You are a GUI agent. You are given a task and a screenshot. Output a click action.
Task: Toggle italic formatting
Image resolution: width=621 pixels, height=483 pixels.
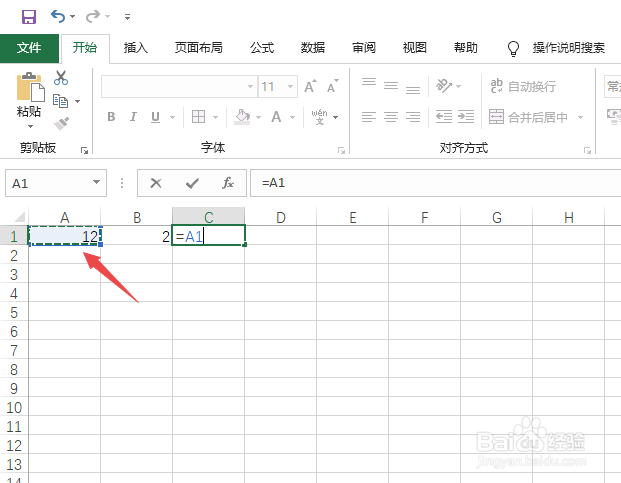(133, 117)
